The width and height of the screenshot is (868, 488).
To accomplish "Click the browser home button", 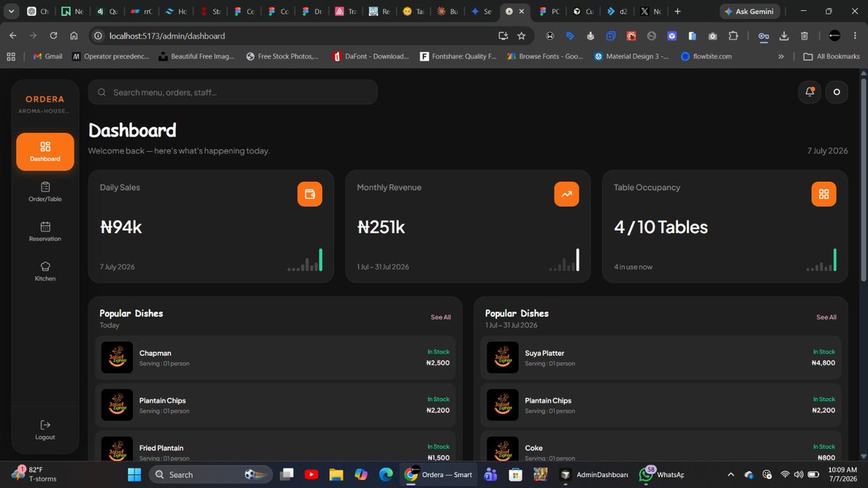I will (74, 35).
